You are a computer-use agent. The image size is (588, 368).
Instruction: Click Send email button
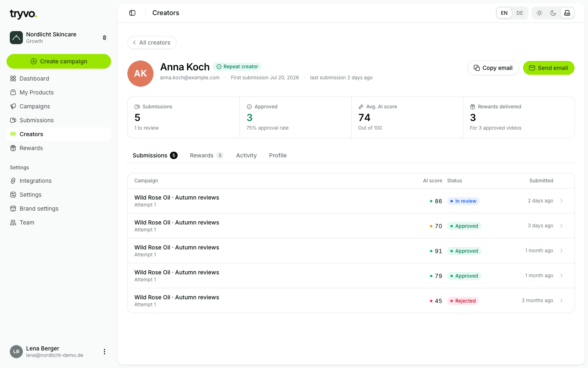[x=549, y=68]
